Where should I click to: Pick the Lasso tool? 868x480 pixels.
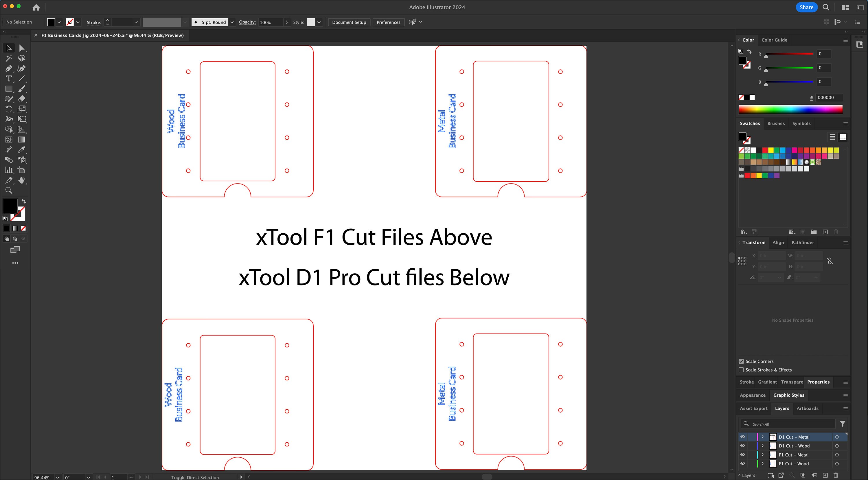point(22,58)
